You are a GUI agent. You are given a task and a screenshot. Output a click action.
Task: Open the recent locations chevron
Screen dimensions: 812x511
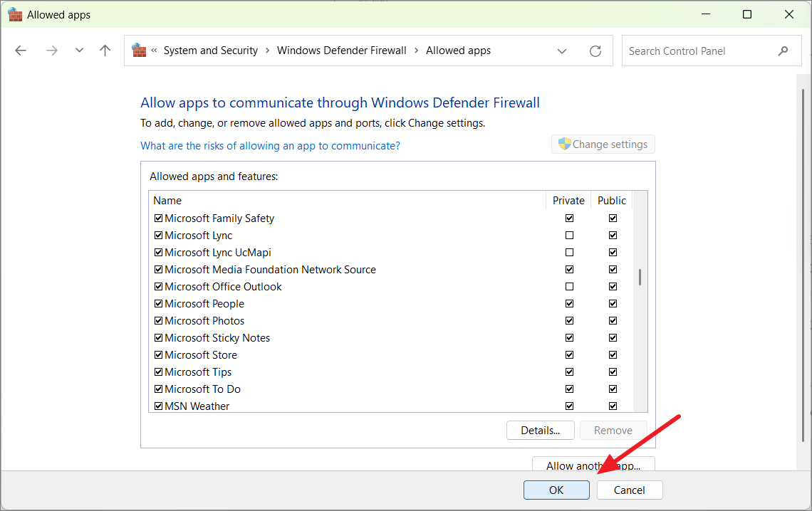point(79,51)
